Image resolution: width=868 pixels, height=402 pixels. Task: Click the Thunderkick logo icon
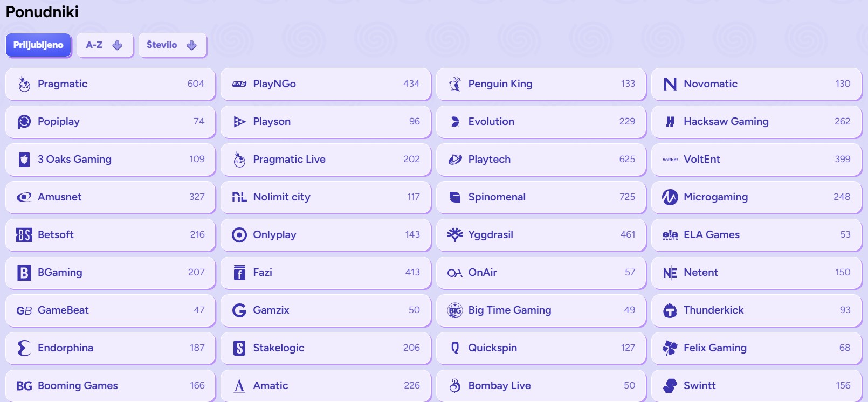670,310
